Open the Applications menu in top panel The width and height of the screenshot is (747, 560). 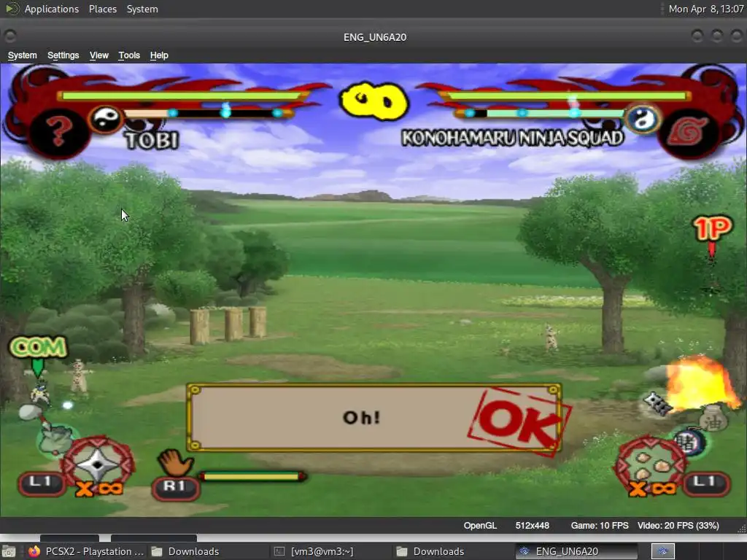tap(52, 9)
